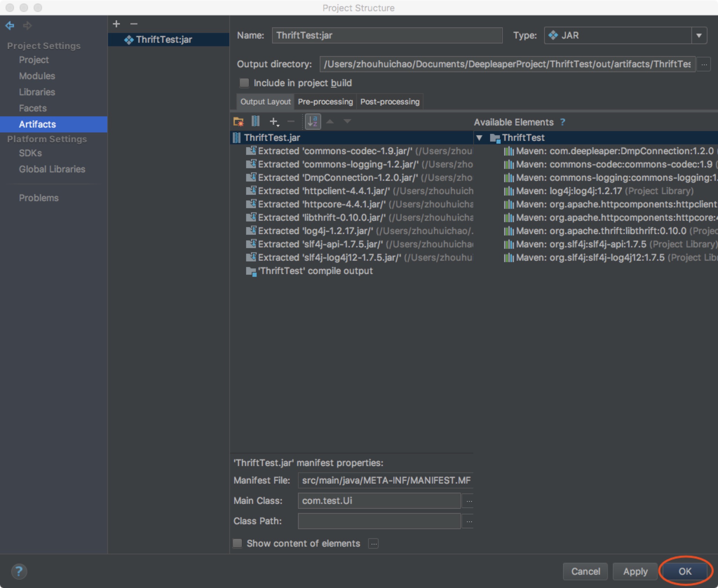This screenshot has width=718, height=588.
Task: Collapse the ThriftTest available elements node
Action: [x=479, y=138]
